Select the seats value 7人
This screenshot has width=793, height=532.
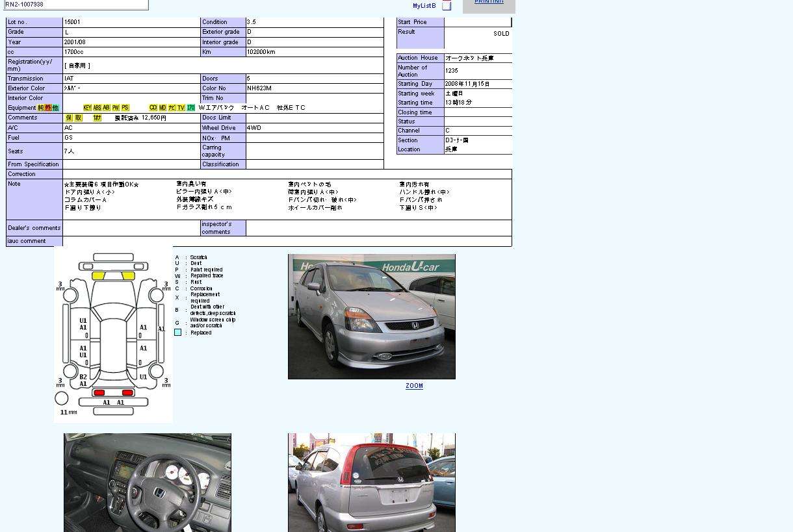pos(69,151)
